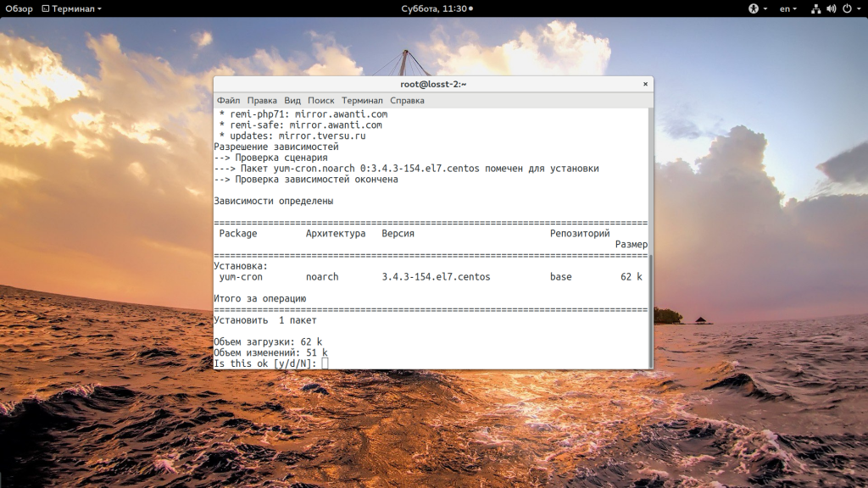This screenshot has width=868, height=488.
Task: Open the Терминал menu in the menu bar
Action: (x=362, y=100)
